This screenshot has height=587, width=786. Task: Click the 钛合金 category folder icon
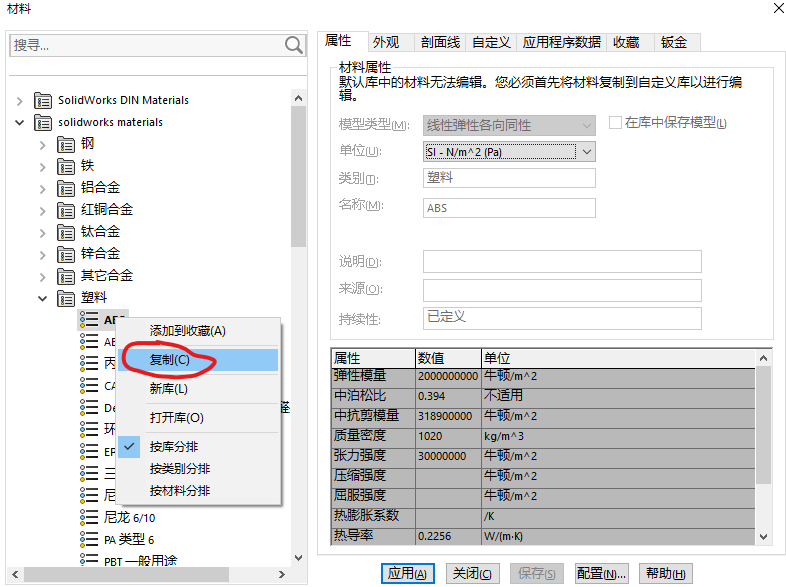click(66, 233)
